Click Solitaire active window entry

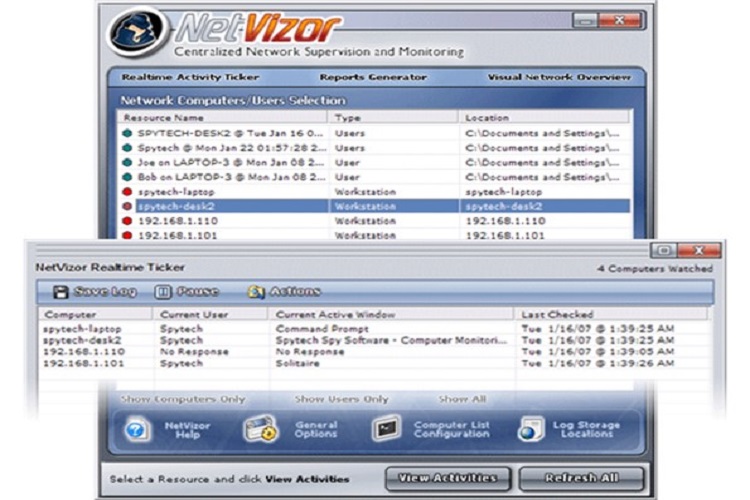coord(297,363)
